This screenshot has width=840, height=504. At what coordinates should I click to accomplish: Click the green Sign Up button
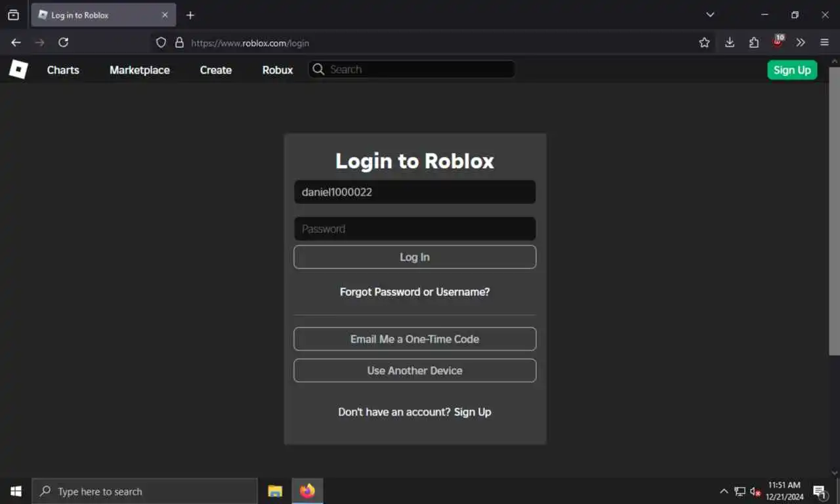click(x=792, y=70)
